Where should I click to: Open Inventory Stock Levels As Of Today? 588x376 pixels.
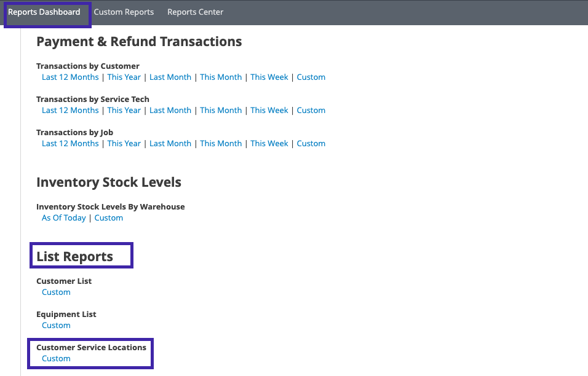tap(64, 218)
